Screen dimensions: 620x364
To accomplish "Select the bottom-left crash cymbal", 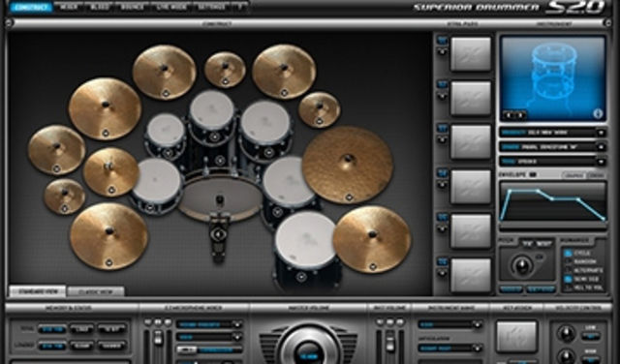I will click(x=108, y=236).
